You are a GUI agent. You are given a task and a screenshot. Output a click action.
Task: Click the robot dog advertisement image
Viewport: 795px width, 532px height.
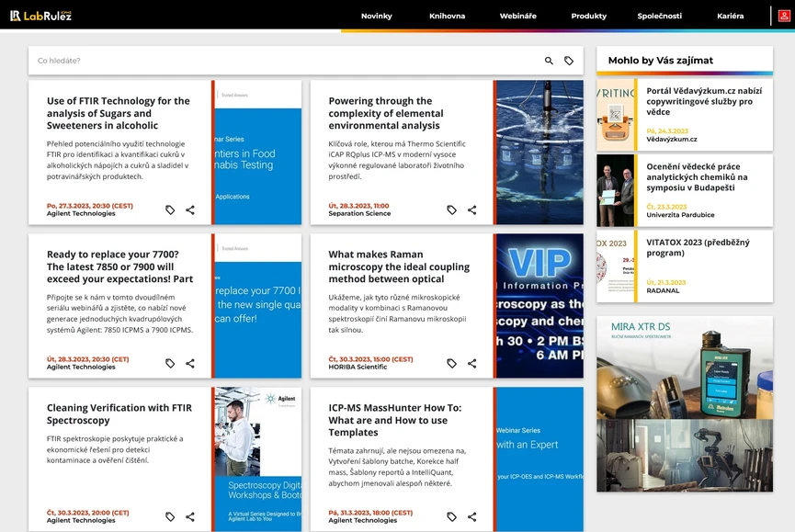(x=685, y=455)
